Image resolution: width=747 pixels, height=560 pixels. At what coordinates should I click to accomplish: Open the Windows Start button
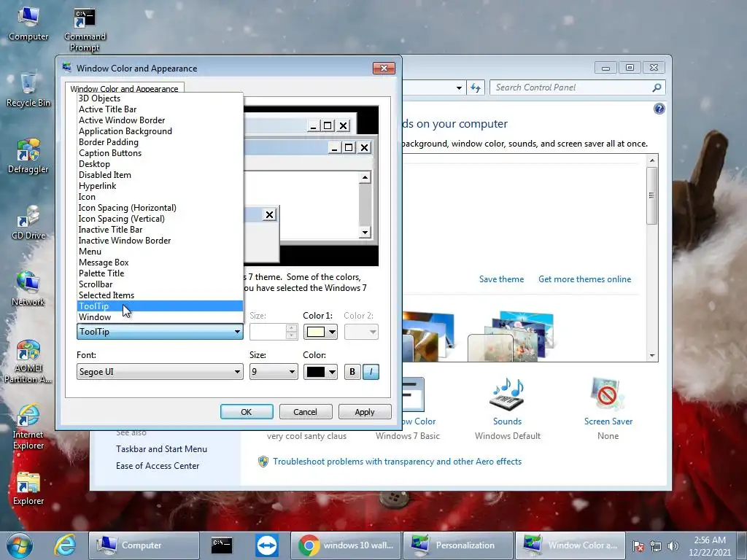point(20,545)
